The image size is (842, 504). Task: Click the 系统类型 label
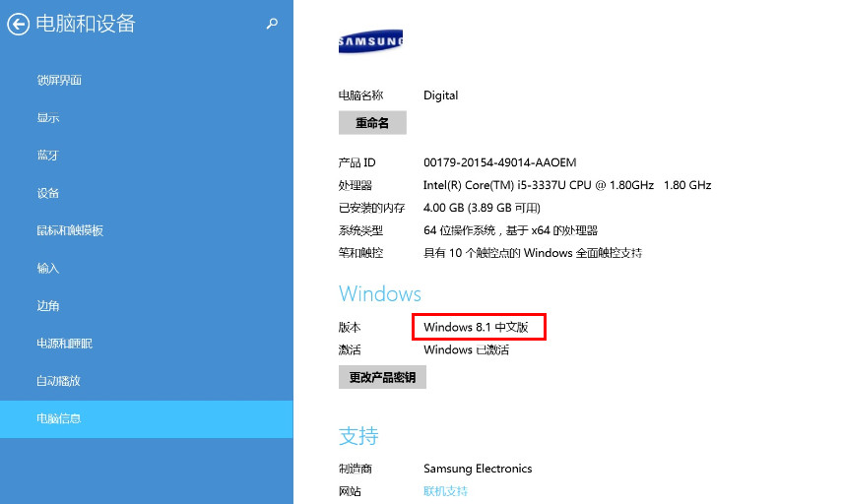360,230
